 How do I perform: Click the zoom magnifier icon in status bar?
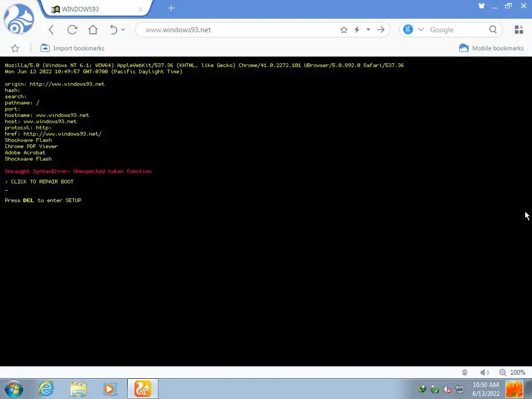pyautogui.click(x=503, y=373)
